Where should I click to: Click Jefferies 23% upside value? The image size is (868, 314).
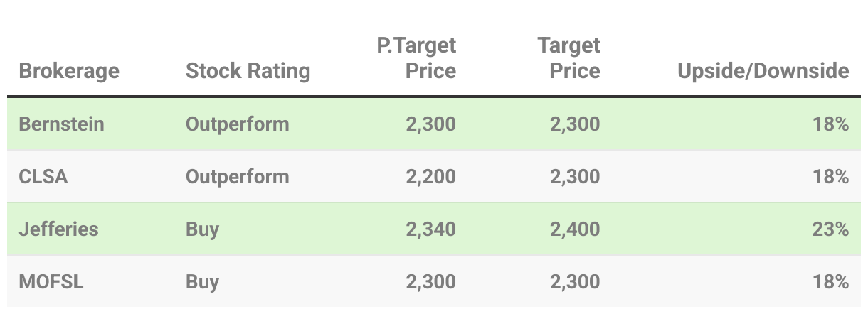[831, 229]
